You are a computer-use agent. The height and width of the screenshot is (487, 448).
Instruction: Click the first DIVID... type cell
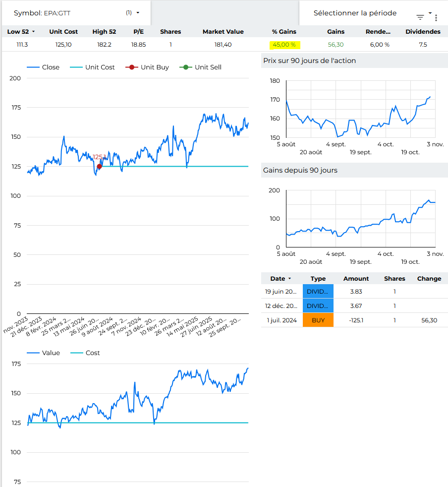pos(318,292)
